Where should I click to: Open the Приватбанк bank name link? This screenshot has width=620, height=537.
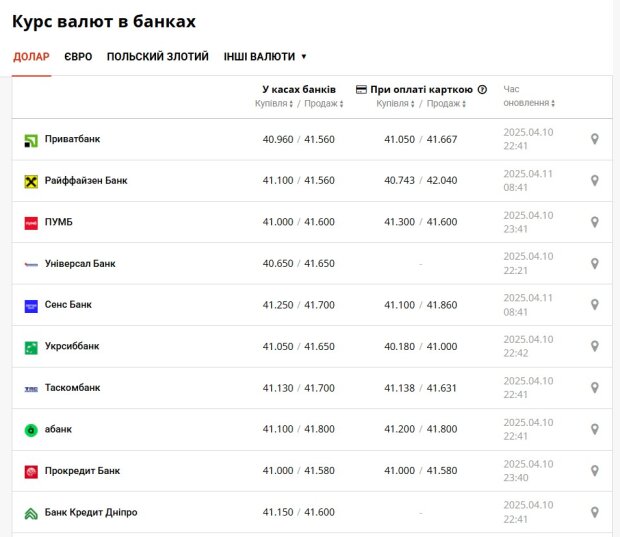click(x=72, y=139)
